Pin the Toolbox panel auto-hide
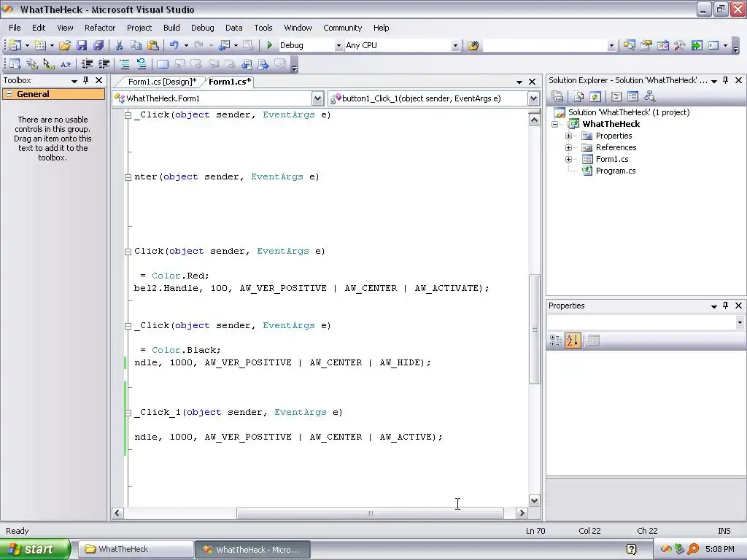747x560 pixels. coord(86,80)
